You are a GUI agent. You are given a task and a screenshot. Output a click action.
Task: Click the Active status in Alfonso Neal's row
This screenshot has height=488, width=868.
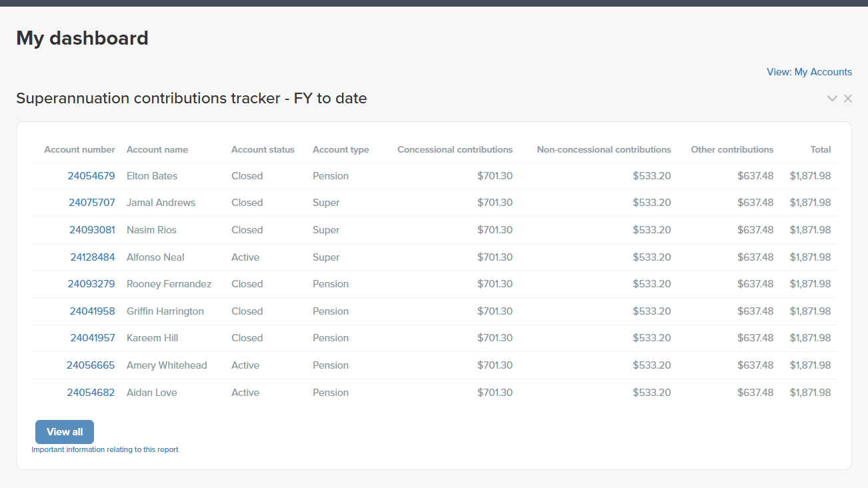pos(245,257)
